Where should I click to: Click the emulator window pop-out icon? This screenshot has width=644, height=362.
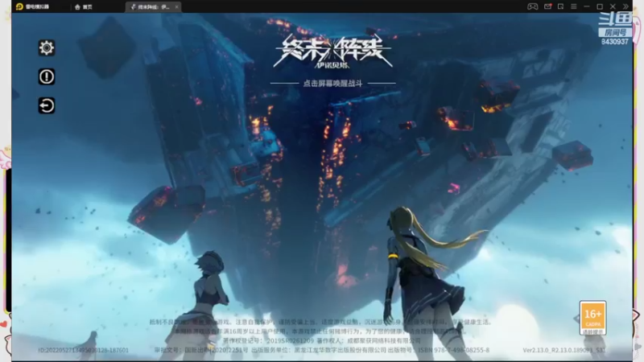click(x=560, y=6)
